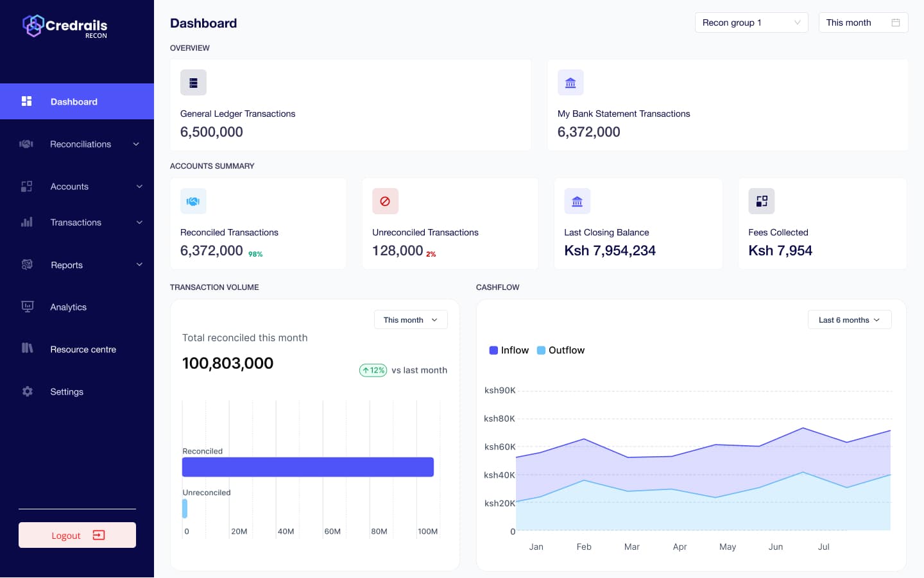The image size is (924, 578).
Task: Open the This month date picker at top
Action: click(x=863, y=22)
